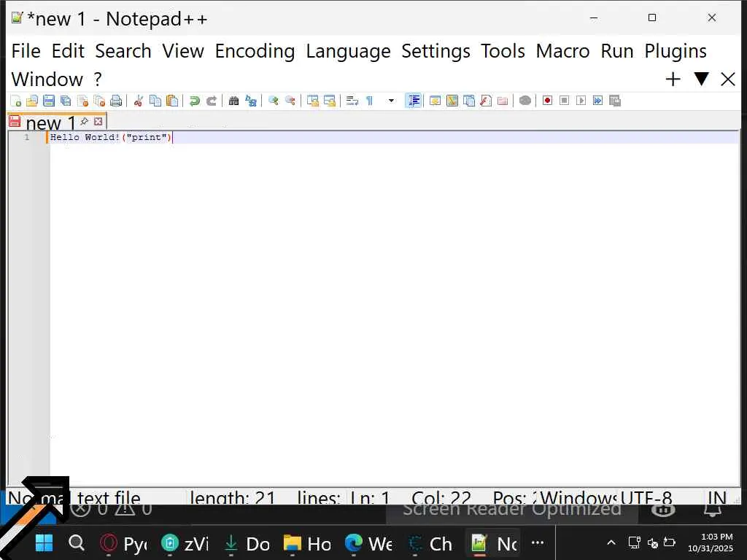Click the gray Redo arrow icon

[212, 101]
